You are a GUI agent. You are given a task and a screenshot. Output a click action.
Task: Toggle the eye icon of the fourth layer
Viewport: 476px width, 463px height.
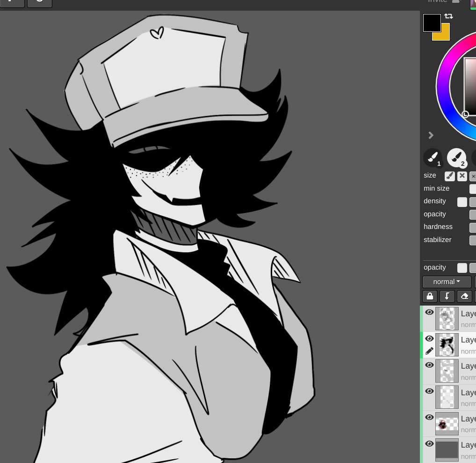pos(429,391)
